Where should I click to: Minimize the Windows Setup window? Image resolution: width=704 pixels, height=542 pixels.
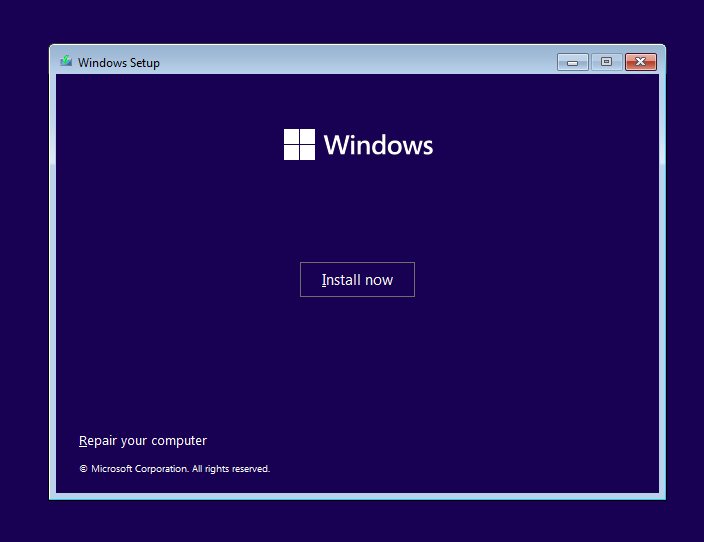tap(572, 62)
